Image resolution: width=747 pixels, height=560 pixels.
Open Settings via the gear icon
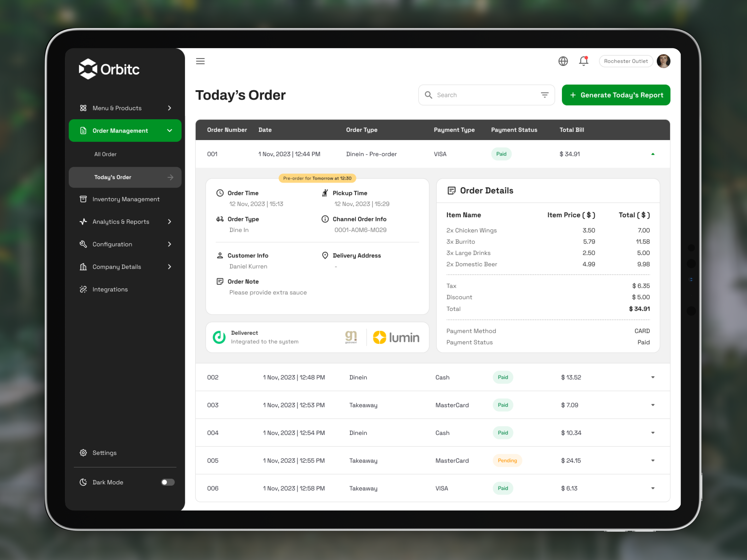(83, 453)
